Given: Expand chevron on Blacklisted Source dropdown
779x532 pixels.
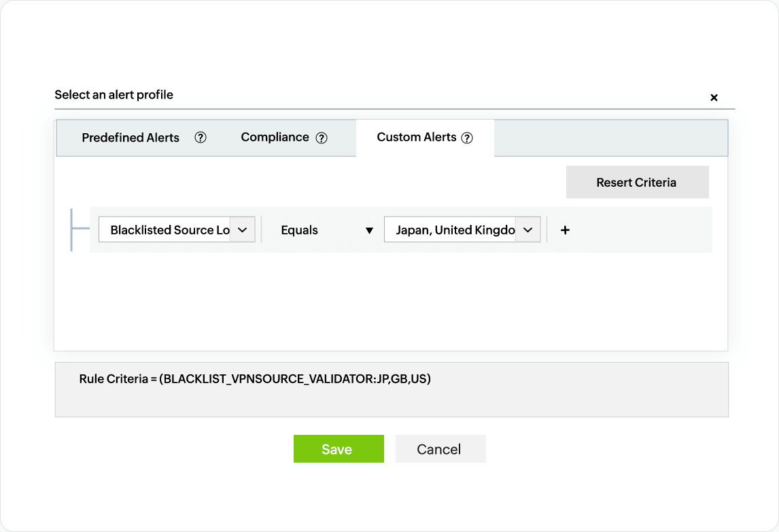Looking at the screenshot, I should tap(243, 230).
